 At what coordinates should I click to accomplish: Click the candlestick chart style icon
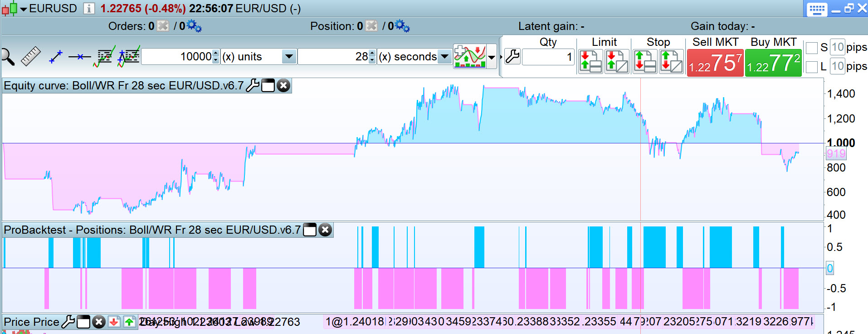[10, 8]
